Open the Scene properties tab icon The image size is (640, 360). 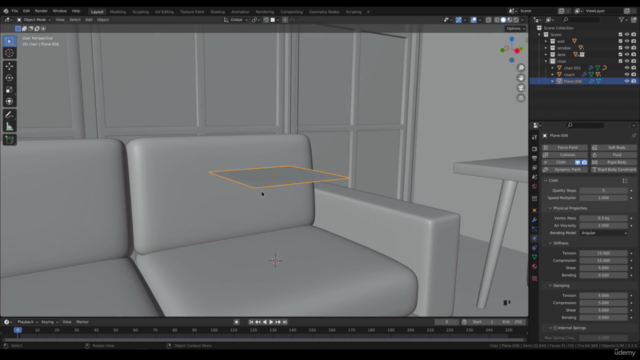click(x=534, y=177)
